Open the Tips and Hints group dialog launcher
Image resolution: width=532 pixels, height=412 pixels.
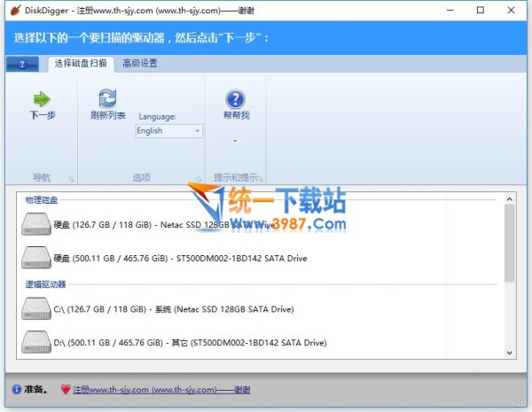point(261,179)
